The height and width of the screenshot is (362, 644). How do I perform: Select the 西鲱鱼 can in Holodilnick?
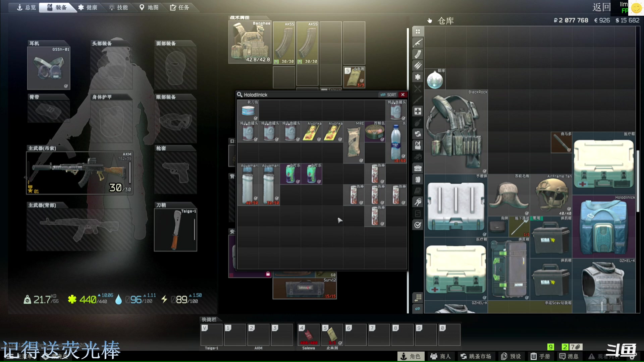tap(375, 132)
